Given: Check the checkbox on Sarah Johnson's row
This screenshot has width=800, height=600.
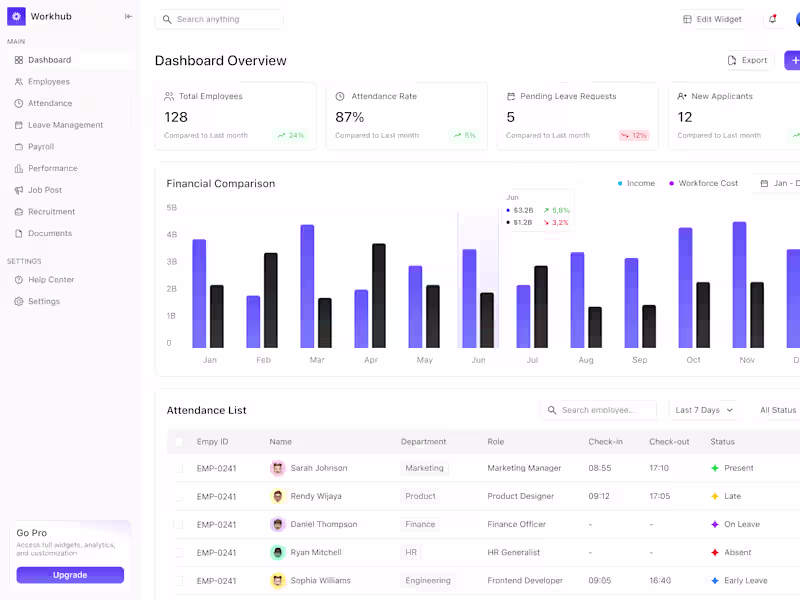Looking at the screenshot, I should click(x=181, y=468).
